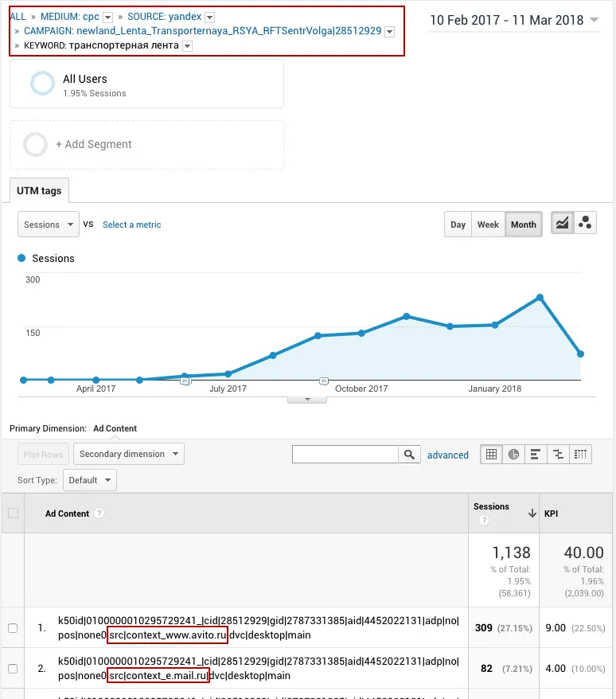The height and width of the screenshot is (699, 616).
Task: Switch chart granularity to Week
Action: (x=488, y=225)
